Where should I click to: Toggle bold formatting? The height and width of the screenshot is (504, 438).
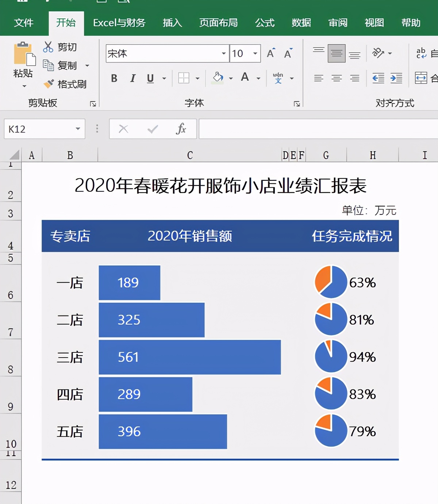click(x=114, y=78)
